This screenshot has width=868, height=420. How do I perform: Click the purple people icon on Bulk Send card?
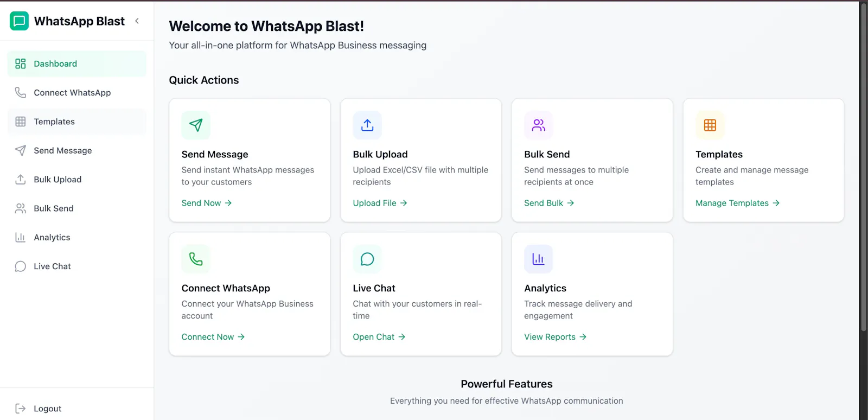pos(539,125)
